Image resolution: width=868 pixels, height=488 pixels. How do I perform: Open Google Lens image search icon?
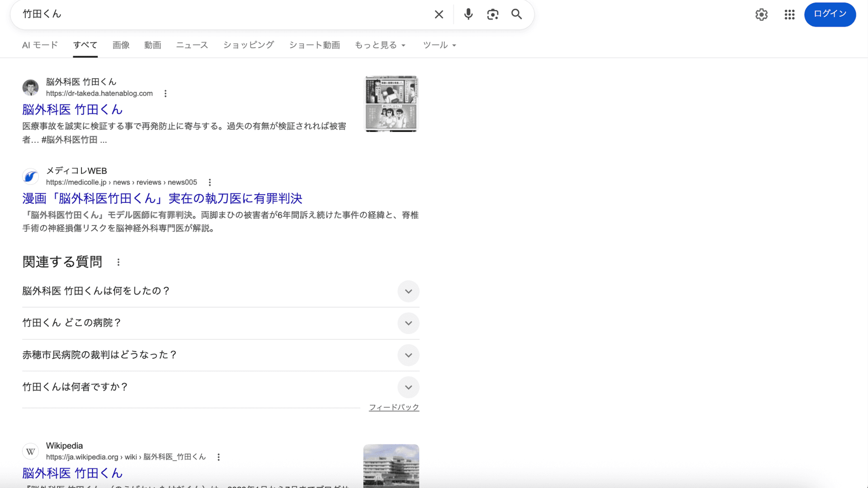point(493,14)
